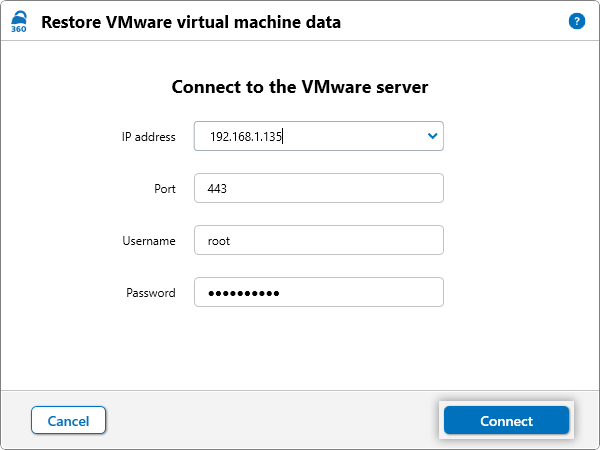600x450 pixels.
Task: Focus the IP address field showing 192.168.1.135
Action: (318, 136)
